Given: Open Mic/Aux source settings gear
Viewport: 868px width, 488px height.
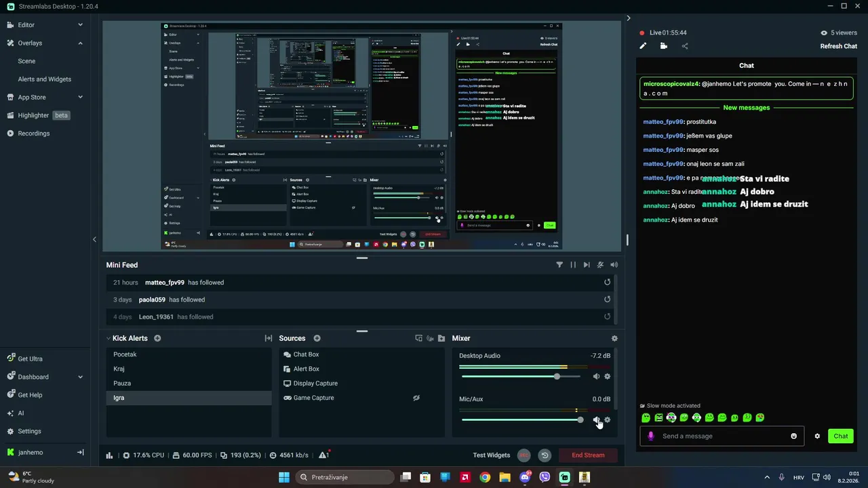Looking at the screenshot, I should 607,420.
